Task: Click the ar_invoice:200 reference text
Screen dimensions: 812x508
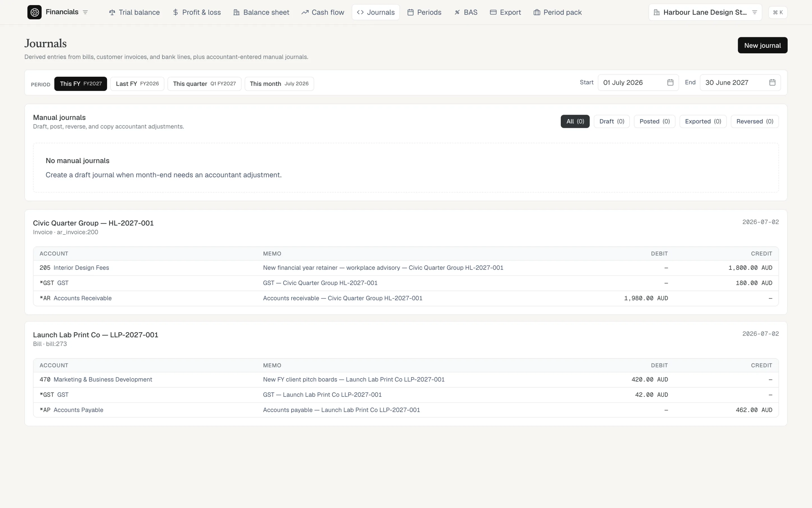Action: pyautogui.click(x=78, y=232)
